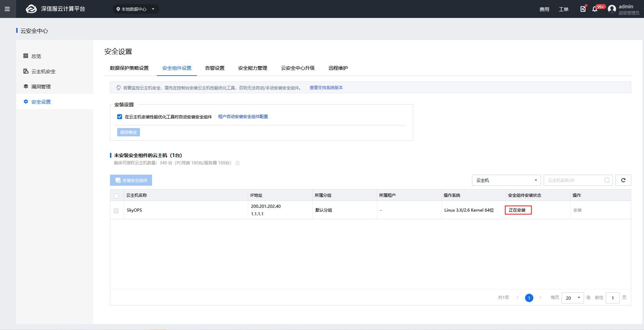Viewport: 644px width, 330px height.
Task: Open 查看支持系统版本 link
Action: 326,88
